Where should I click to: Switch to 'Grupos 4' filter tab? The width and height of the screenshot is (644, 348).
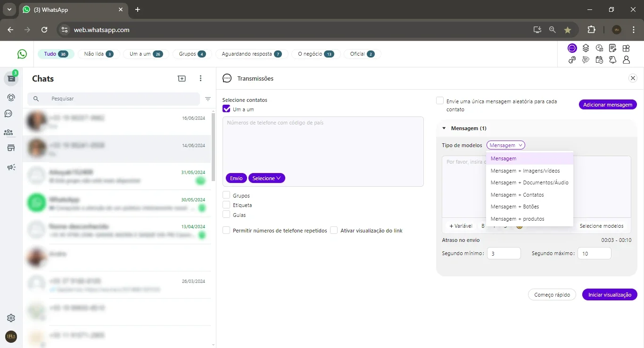[192, 54]
